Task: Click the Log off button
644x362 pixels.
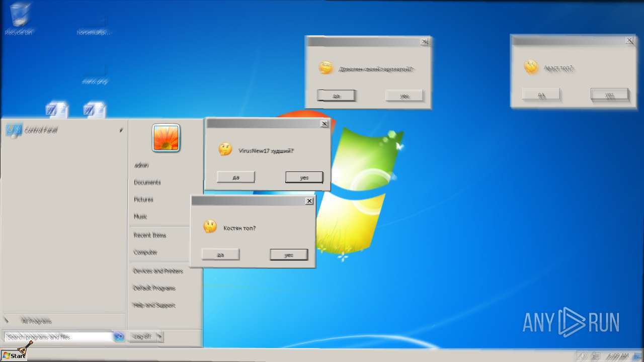Action: click(x=142, y=336)
